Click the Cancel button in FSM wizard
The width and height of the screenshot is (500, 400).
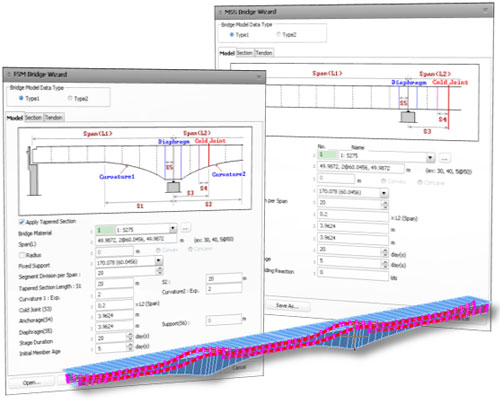click(239, 367)
